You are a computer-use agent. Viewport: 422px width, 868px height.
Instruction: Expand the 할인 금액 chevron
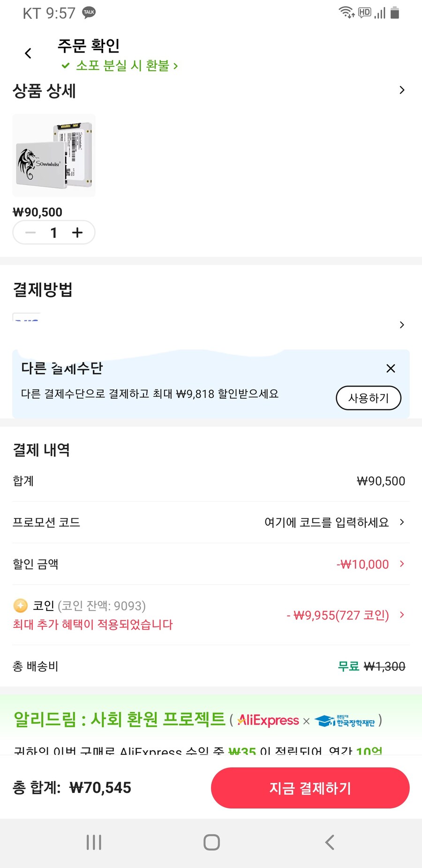(x=402, y=564)
